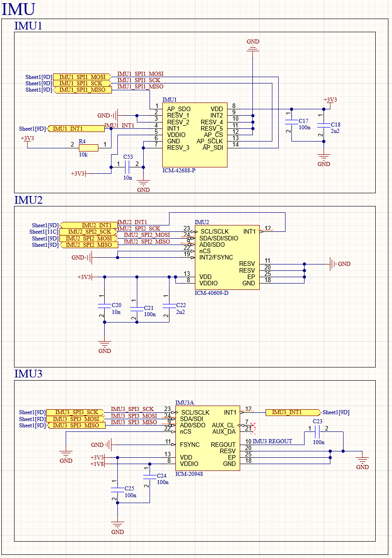The width and height of the screenshot is (392, 558).
Task: Click the IMU3 REGOUT net label
Action: tap(272, 441)
